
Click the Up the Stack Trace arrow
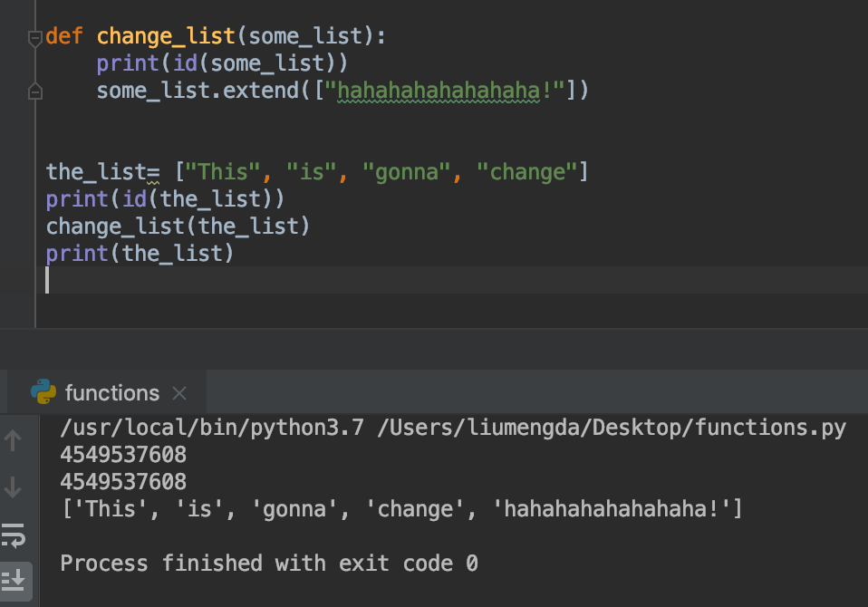(x=13, y=441)
